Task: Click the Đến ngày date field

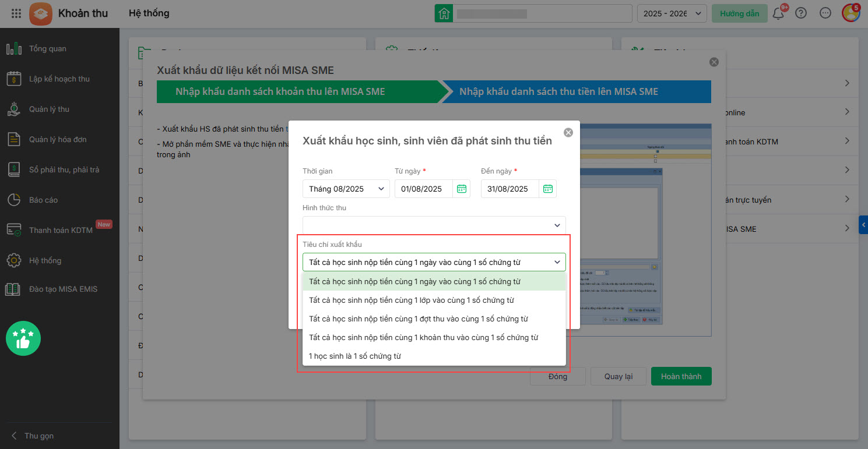Action: (510, 189)
